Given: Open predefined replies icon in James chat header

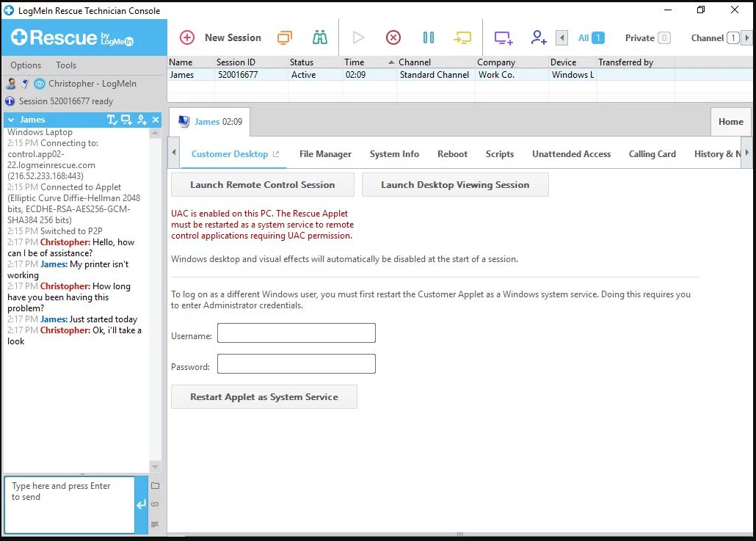Looking at the screenshot, I should pyautogui.click(x=111, y=119).
